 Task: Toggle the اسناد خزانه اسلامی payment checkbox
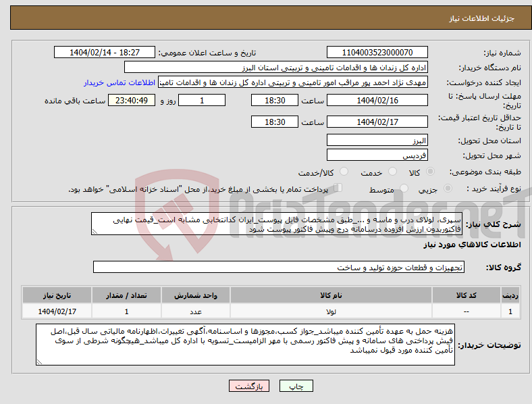point(338,188)
